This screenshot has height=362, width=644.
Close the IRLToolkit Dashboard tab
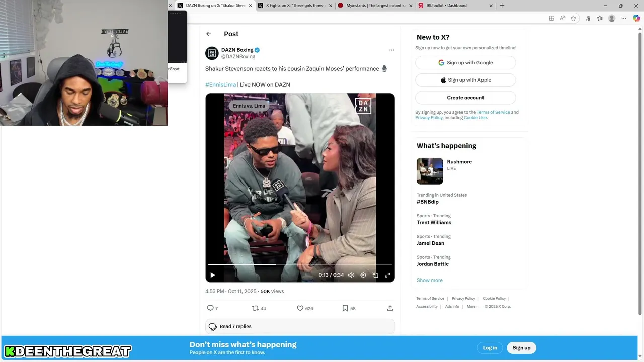click(491, 6)
